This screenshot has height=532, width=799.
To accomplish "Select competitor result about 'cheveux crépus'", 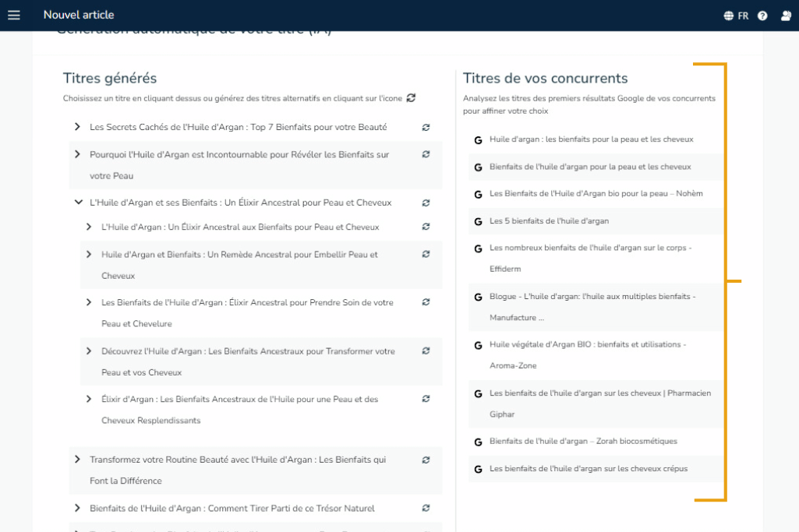I will pyautogui.click(x=588, y=469).
